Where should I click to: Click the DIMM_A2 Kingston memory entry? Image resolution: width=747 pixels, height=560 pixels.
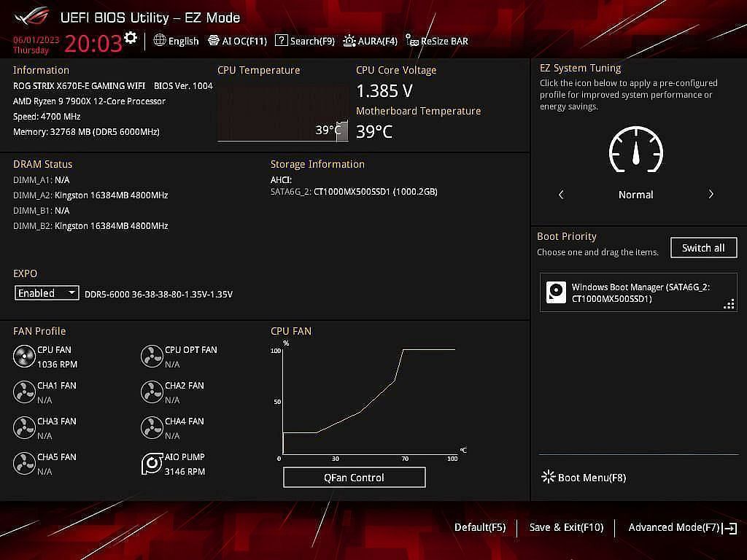click(x=90, y=195)
